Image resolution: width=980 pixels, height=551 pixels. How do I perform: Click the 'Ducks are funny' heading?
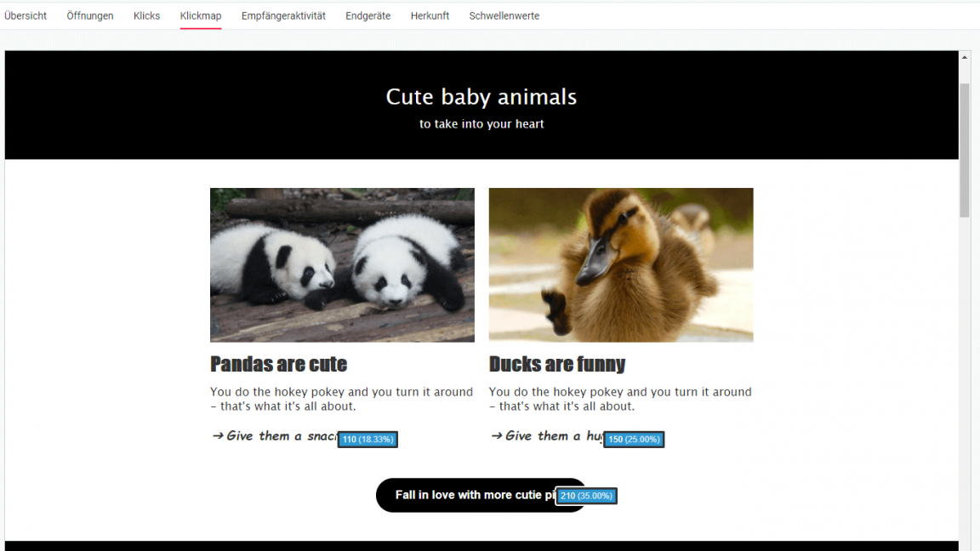(x=556, y=365)
